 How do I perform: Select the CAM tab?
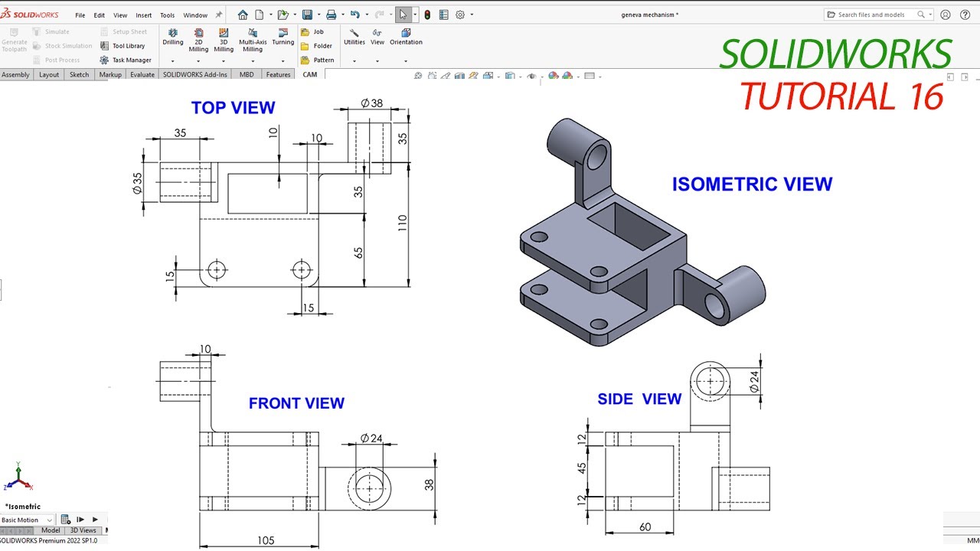coord(309,74)
